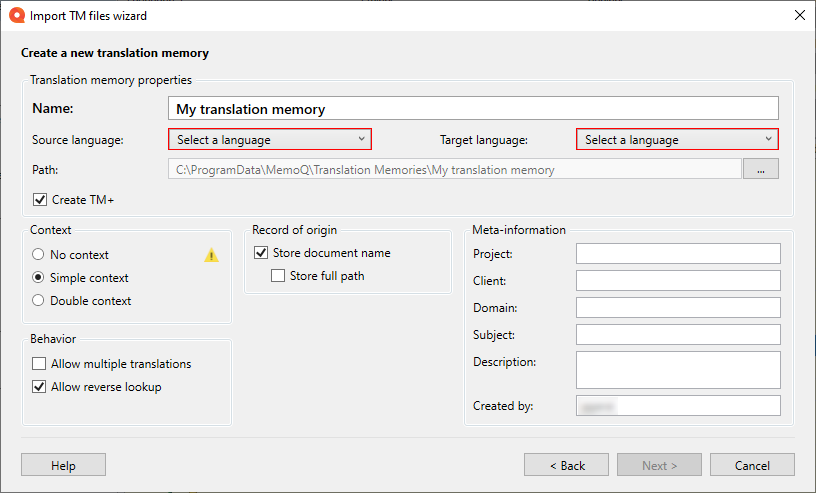The height and width of the screenshot is (493, 816).
Task: Toggle the Create TM+ checkbox
Action: coord(41,200)
